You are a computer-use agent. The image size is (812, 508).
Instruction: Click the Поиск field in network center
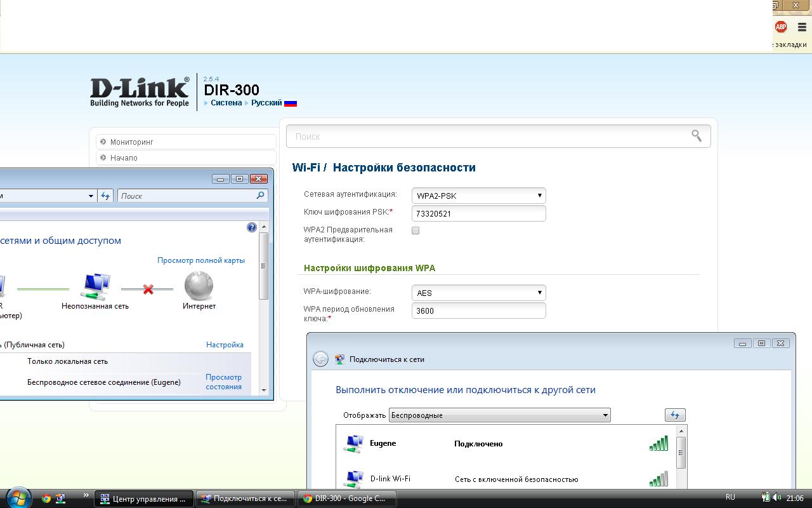click(193, 196)
